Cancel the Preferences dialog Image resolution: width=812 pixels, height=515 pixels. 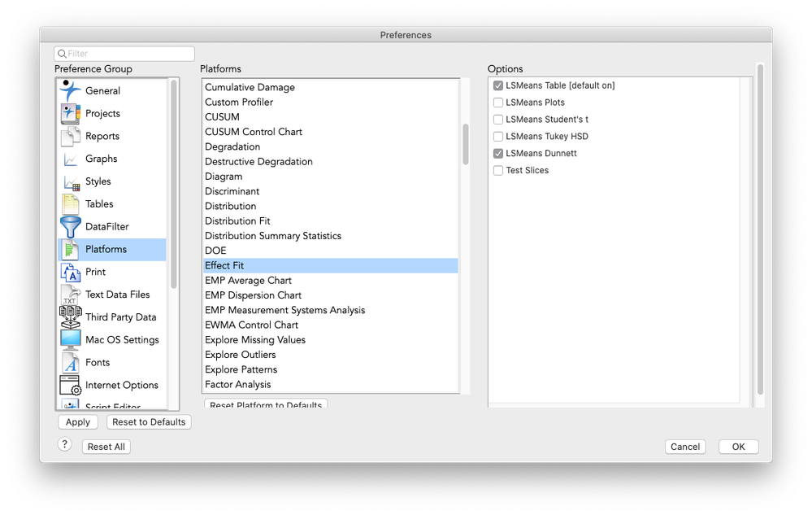point(685,447)
